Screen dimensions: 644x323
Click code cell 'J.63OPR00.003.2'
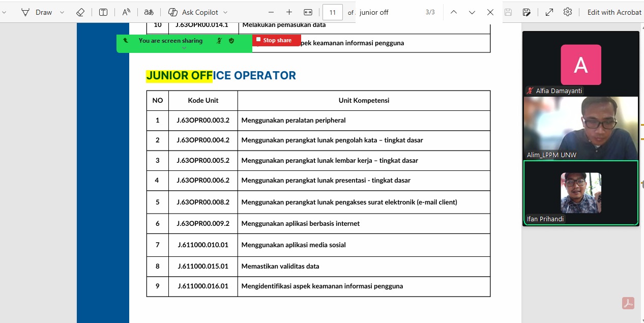tap(203, 121)
